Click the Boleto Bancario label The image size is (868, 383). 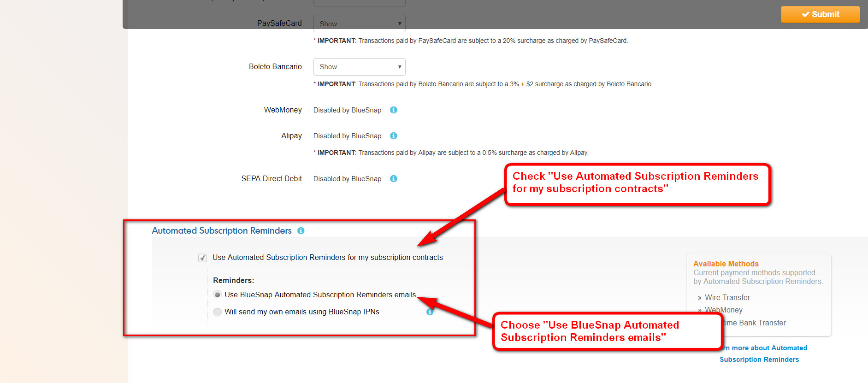tap(275, 66)
